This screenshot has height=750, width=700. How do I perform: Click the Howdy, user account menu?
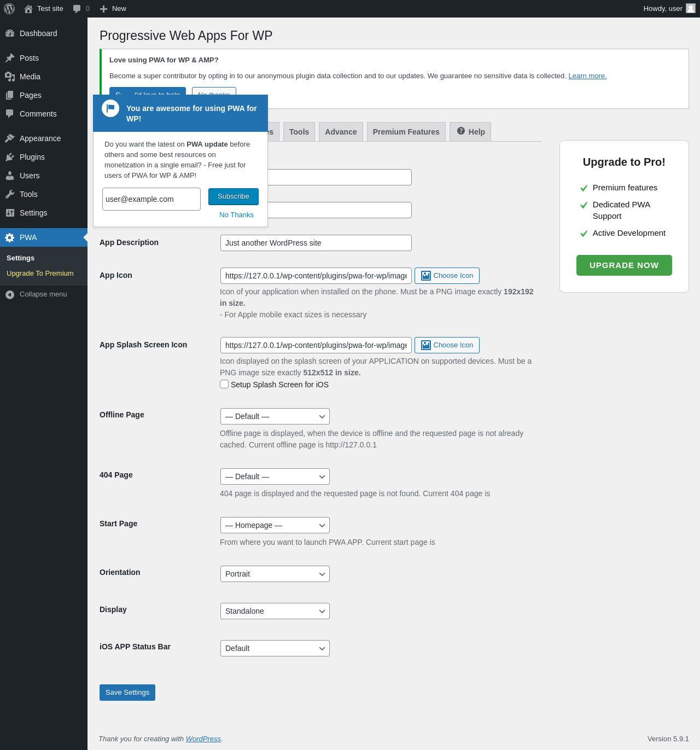tap(669, 9)
